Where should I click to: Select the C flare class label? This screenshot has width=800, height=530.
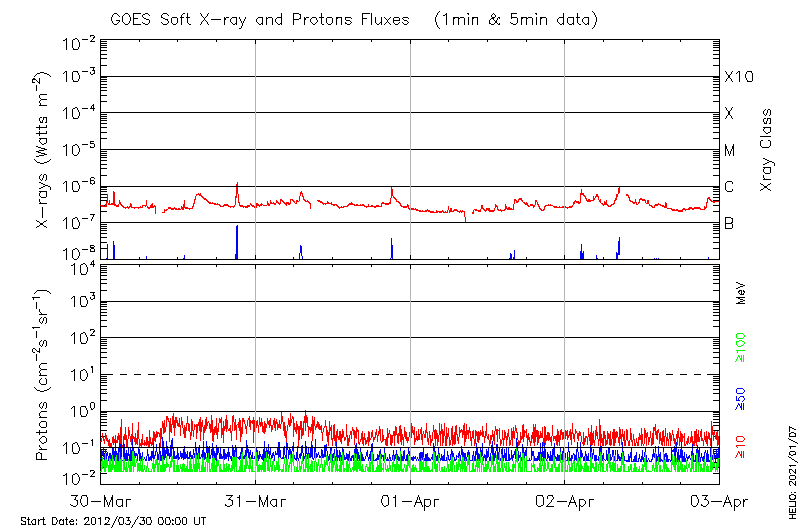pos(730,187)
